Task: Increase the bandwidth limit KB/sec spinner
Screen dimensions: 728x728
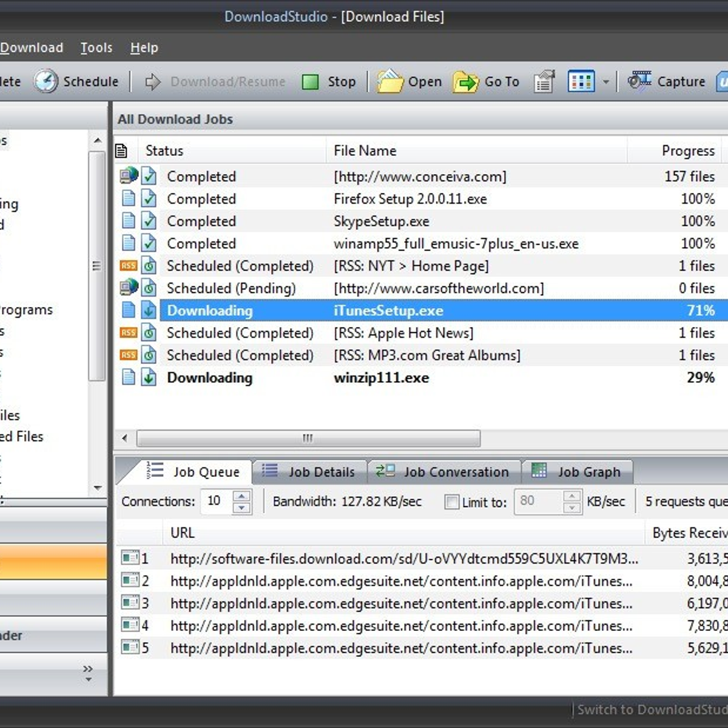Action: pyautogui.click(x=571, y=496)
